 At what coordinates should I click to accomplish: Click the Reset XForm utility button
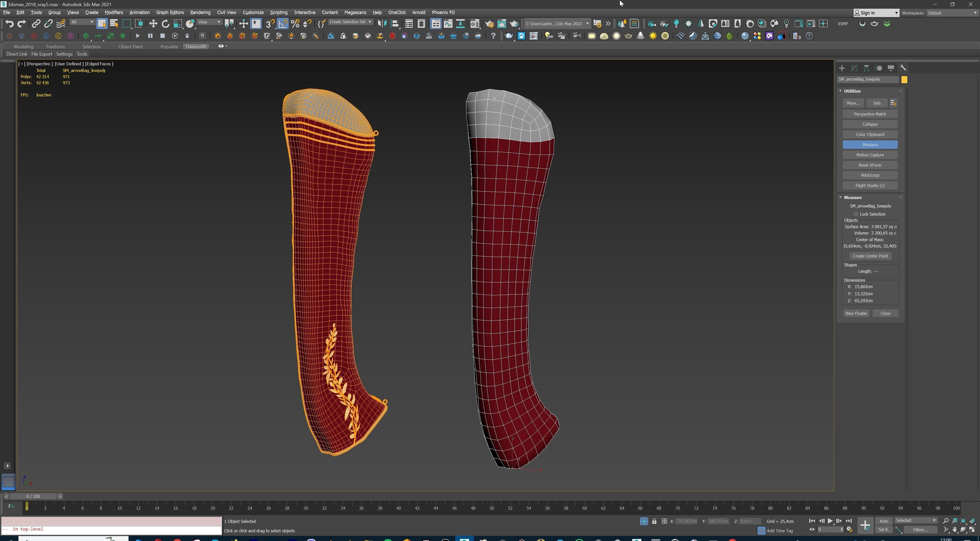[870, 165]
